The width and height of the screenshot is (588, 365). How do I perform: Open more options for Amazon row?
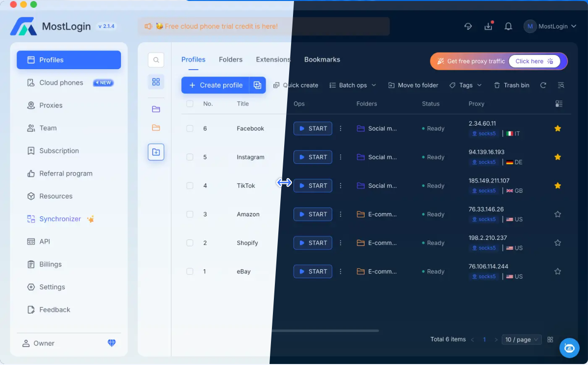coord(341,214)
